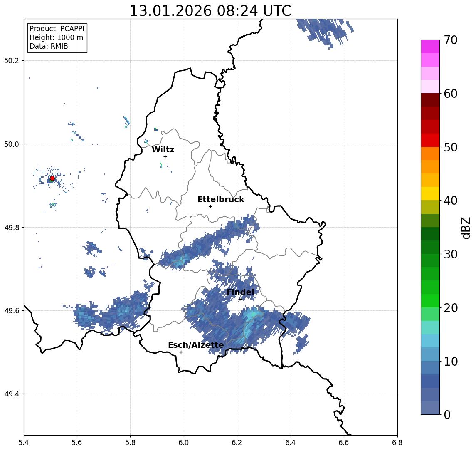Viewport: 476px width, 451px height.
Task: Click the colorbar tick label 20
Action: [x=451, y=307]
